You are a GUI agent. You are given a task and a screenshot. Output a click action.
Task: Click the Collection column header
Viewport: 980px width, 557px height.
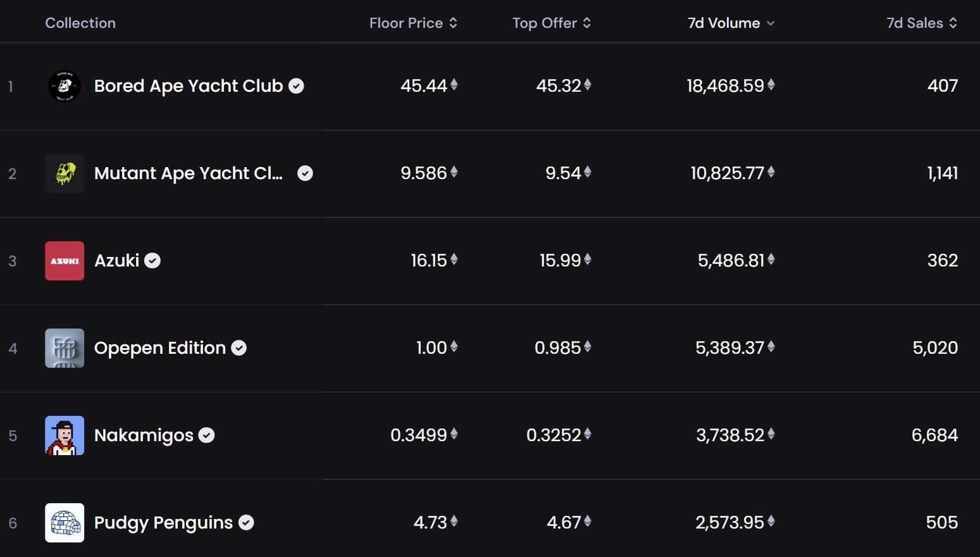coord(80,23)
